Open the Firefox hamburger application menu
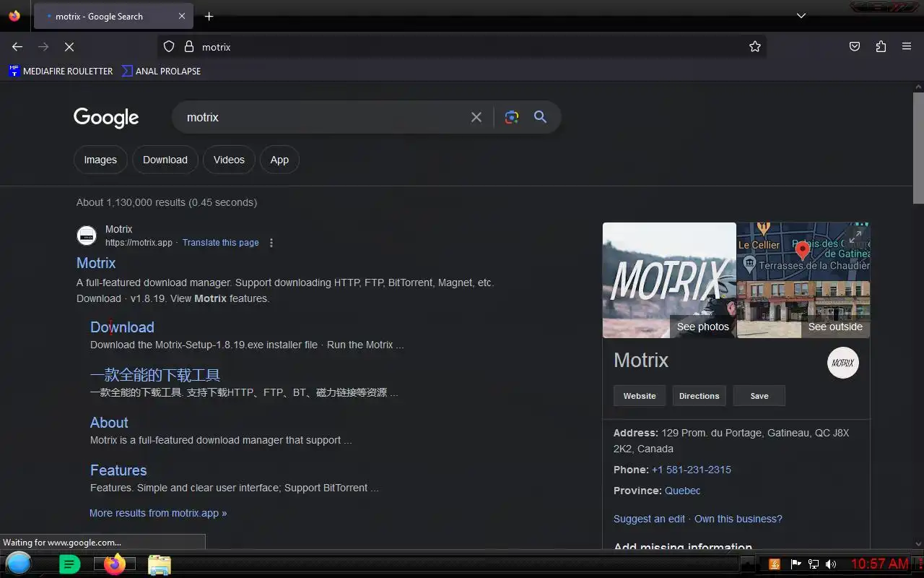924x578 pixels. (x=907, y=46)
